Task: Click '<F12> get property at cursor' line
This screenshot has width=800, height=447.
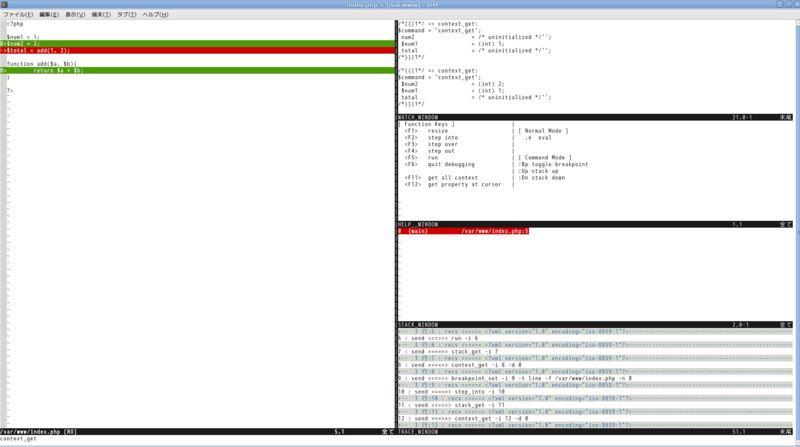Action: [453, 184]
